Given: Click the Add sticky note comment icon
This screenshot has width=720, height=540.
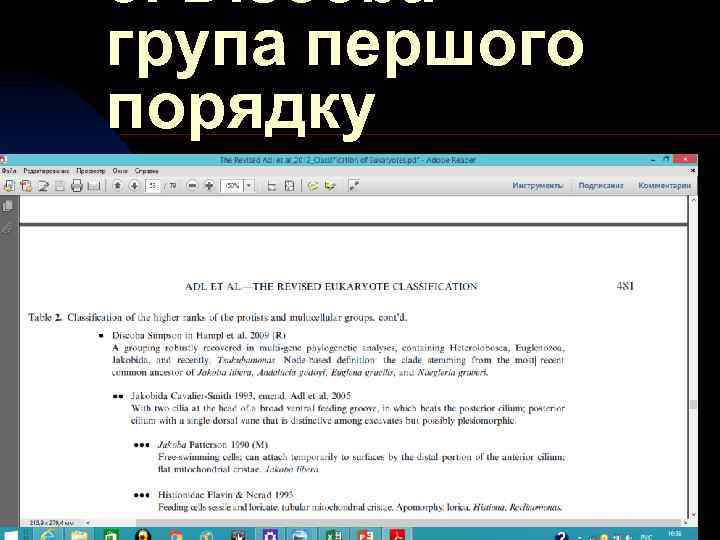Looking at the screenshot, I should (x=313, y=186).
